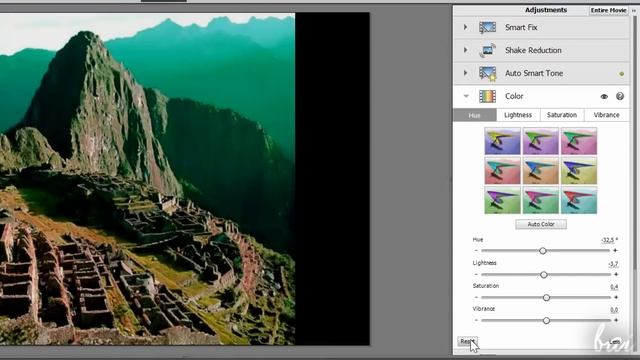Click the Vibrance slider handle
Screen dimensions: 640x360
tap(546, 320)
